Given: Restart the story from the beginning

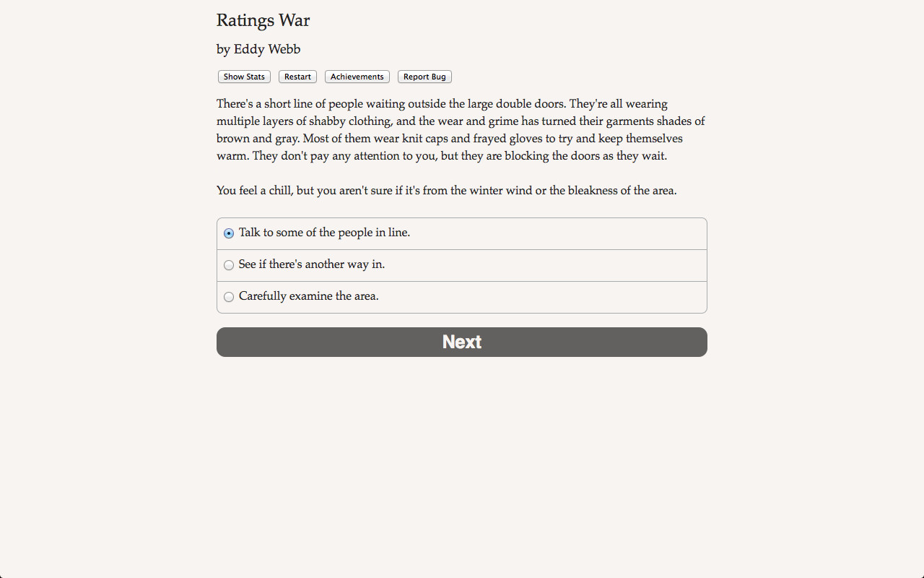Looking at the screenshot, I should click(297, 77).
